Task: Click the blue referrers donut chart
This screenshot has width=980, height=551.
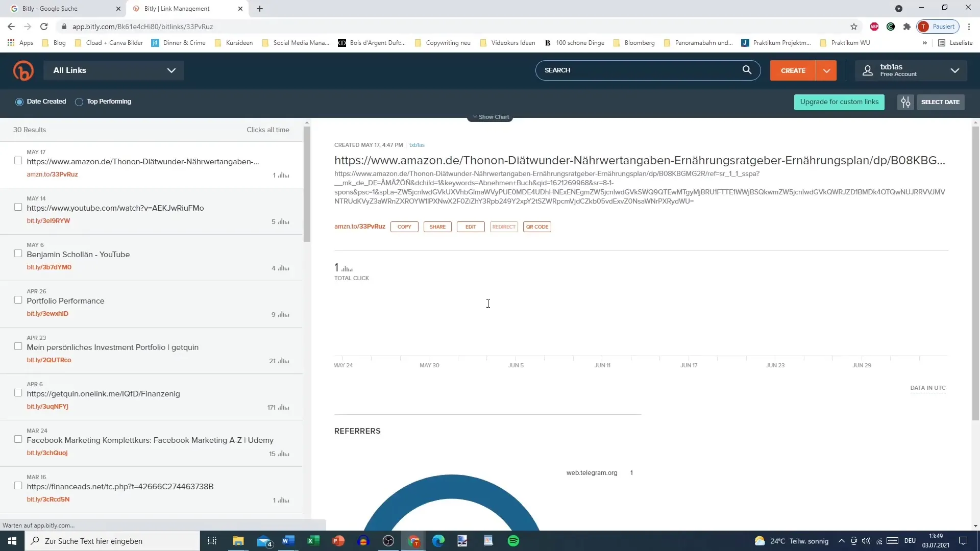Action: pyautogui.click(x=452, y=503)
